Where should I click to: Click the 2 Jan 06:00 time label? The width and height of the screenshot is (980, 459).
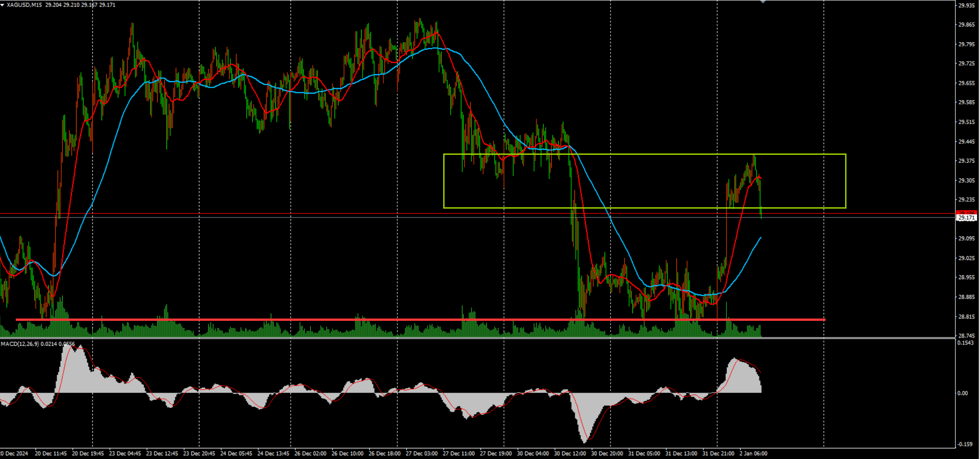pyautogui.click(x=753, y=453)
